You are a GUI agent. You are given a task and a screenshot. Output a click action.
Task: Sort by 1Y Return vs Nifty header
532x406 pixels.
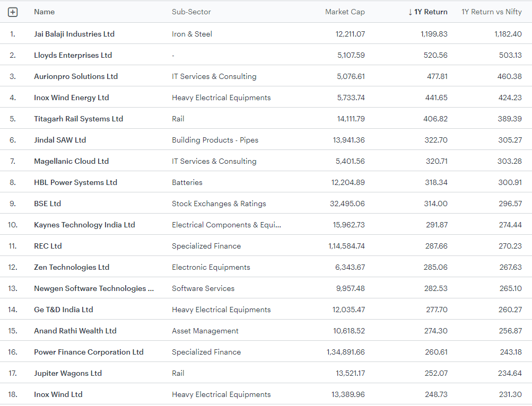pyautogui.click(x=491, y=12)
